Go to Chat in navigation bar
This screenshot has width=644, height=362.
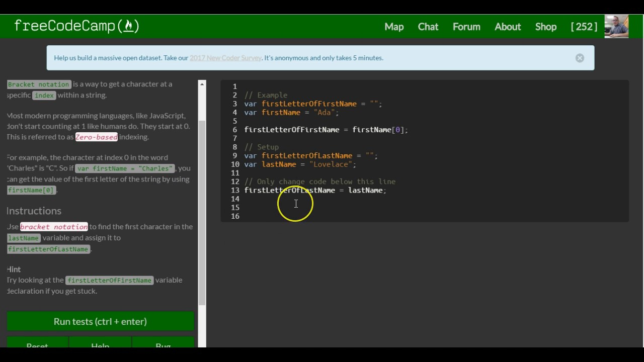tap(428, 27)
